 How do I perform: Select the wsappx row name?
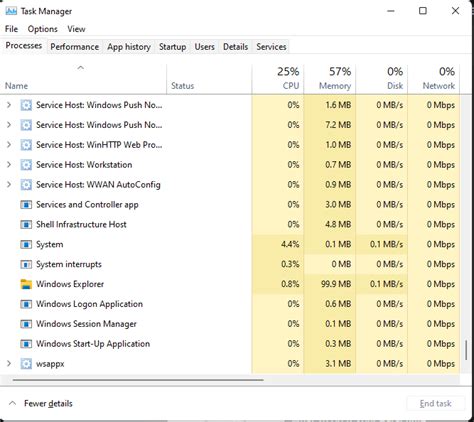[x=50, y=364]
